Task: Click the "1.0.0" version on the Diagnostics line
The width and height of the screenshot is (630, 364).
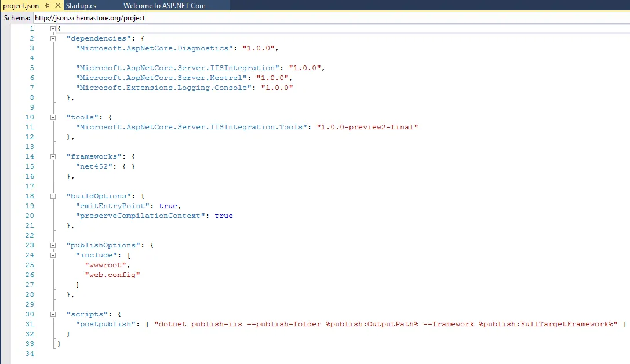Action: pyautogui.click(x=258, y=48)
